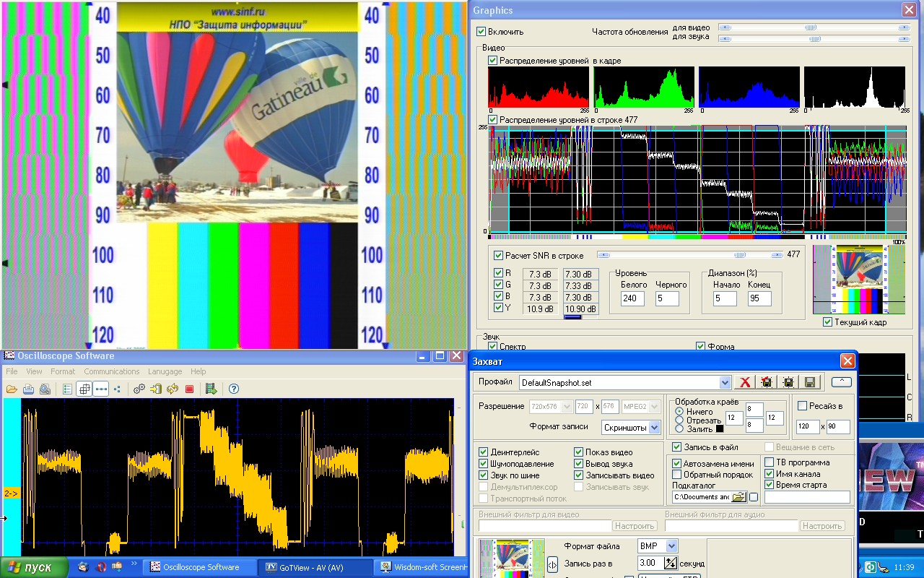The image size is (924, 578).
Task: Click the stepper beside 3.00 seconds field
Action: 671,563
